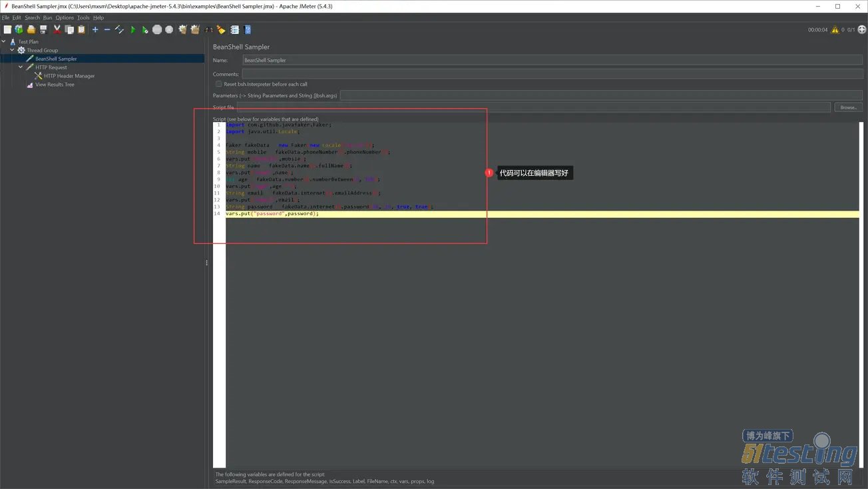Select BeanShell Sampler tree node

pos(56,59)
